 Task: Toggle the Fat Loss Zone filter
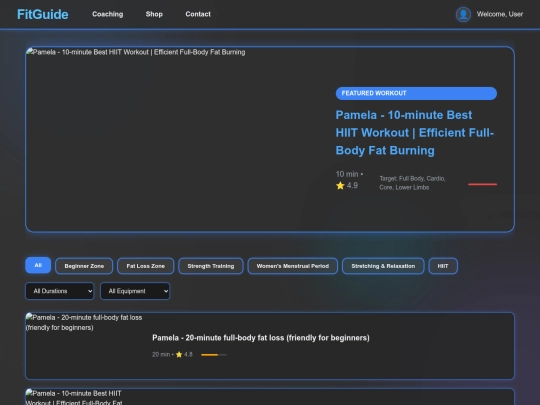pyautogui.click(x=145, y=266)
